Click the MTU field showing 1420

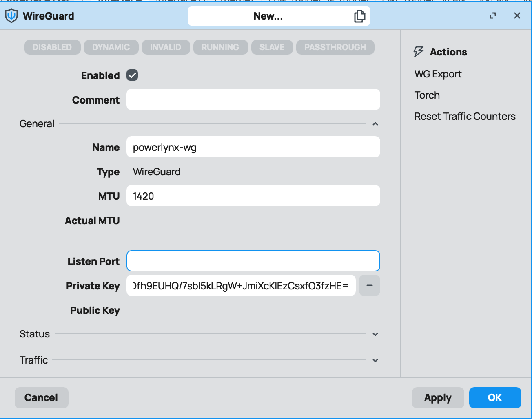(x=253, y=196)
